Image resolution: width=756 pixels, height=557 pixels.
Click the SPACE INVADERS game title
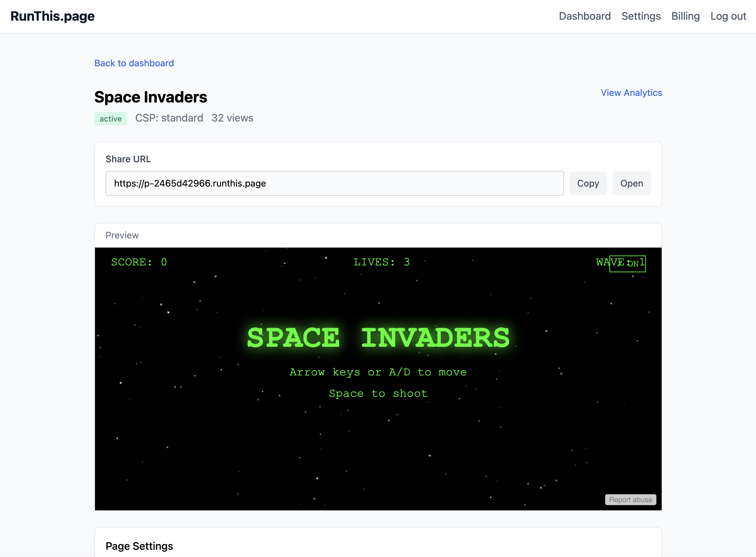point(378,338)
